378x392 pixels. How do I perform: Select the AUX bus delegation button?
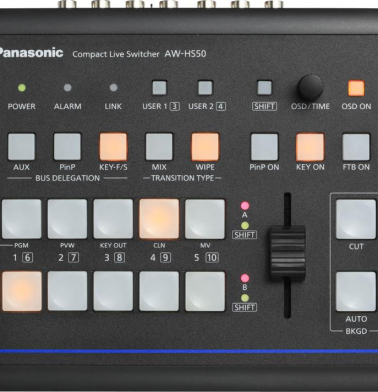pyautogui.click(x=21, y=147)
